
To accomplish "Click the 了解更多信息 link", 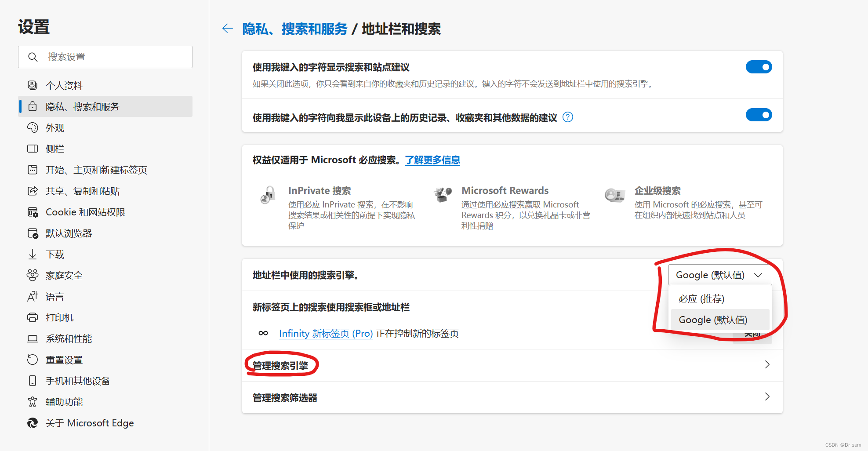I will tap(432, 160).
